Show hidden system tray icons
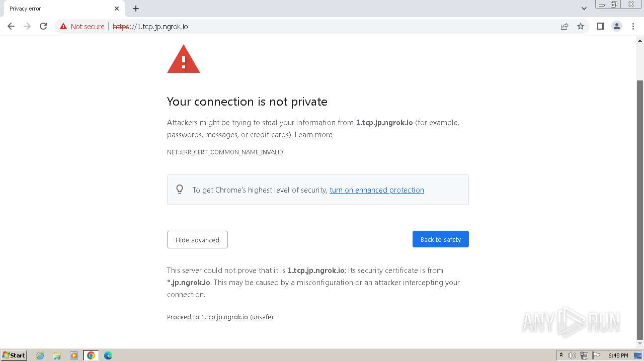Image resolution: width=644 pixels, height=362 pixels. point(561,355)
